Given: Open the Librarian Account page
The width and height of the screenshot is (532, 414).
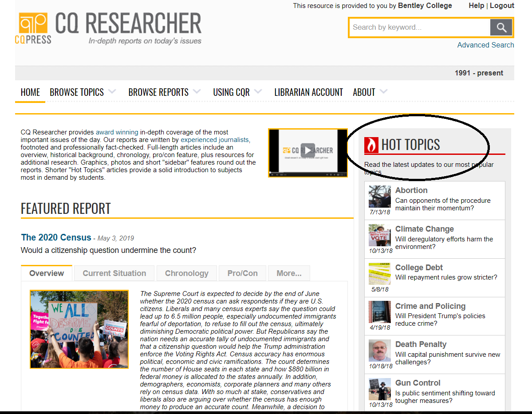Looking at the screenshot, I should pyautogui.click(x=309, y=92).
